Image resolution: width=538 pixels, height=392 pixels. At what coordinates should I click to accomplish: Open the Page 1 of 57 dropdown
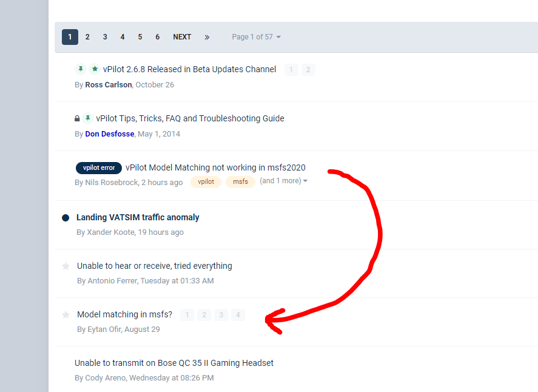tap(256, 37)
